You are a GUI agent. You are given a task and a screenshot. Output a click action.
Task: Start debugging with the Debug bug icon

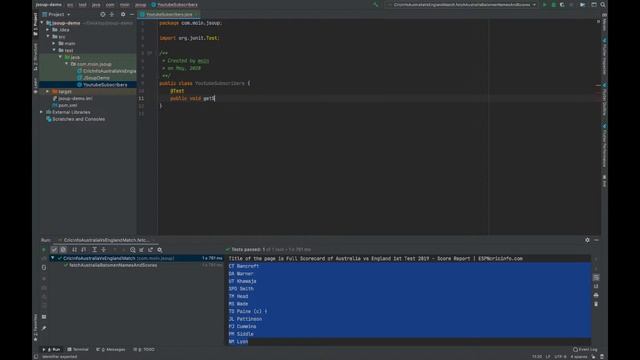pyautogui.click(x=553, y=5)
